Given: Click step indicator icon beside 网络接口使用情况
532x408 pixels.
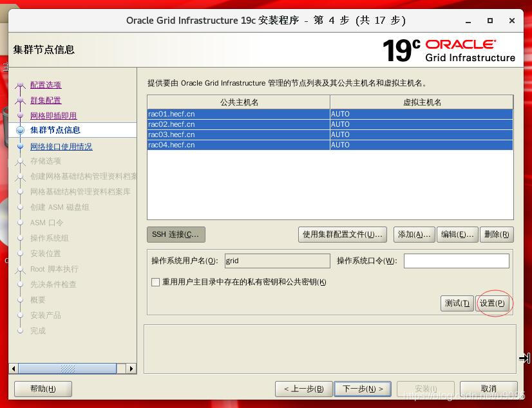Looking at the screenshot, I should coord(21,146).
